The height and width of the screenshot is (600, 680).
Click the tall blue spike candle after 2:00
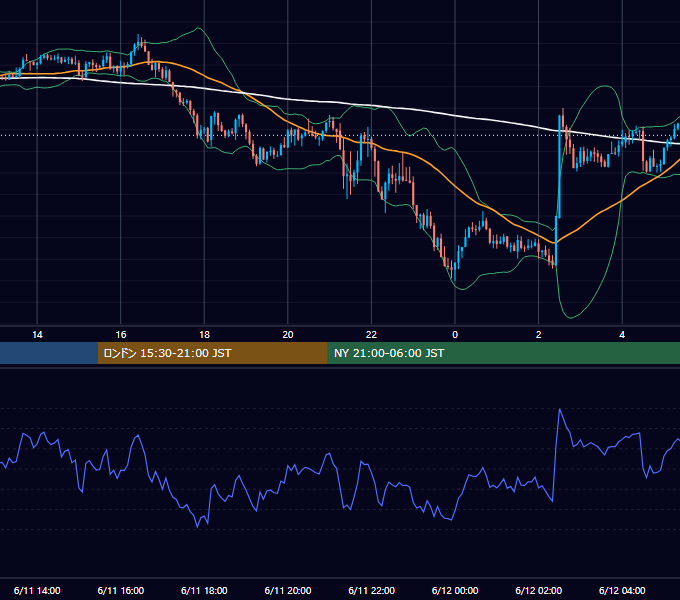click(x=559, y=167)
